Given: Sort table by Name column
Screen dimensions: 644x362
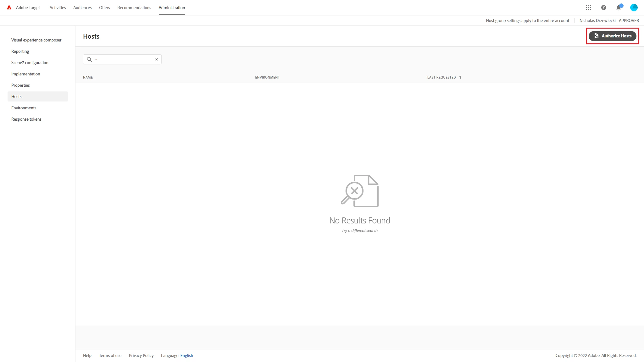Looking at the screenshot, I should pos(88,77).
